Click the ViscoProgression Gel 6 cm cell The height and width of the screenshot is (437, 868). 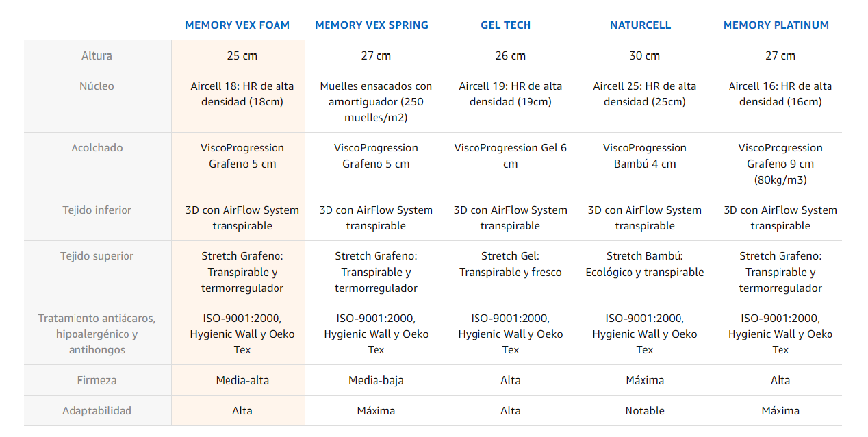click(x=510, y=164)
